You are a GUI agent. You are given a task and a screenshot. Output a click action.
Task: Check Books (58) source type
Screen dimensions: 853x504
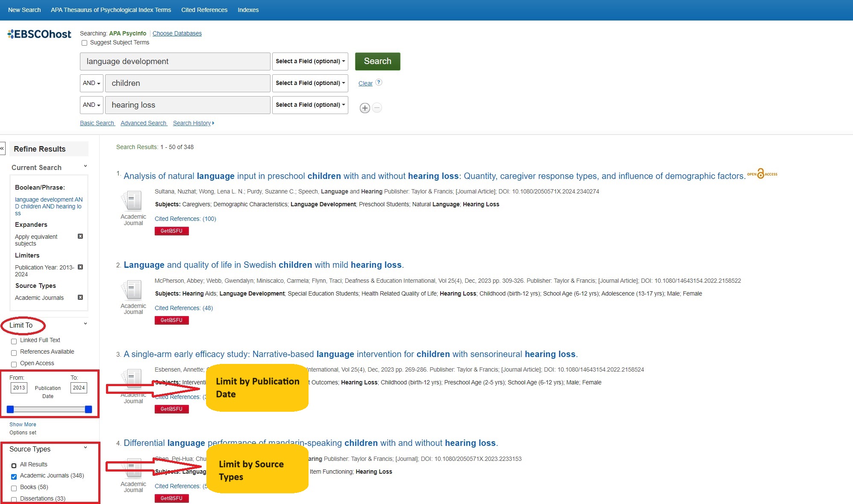[14, 488]
